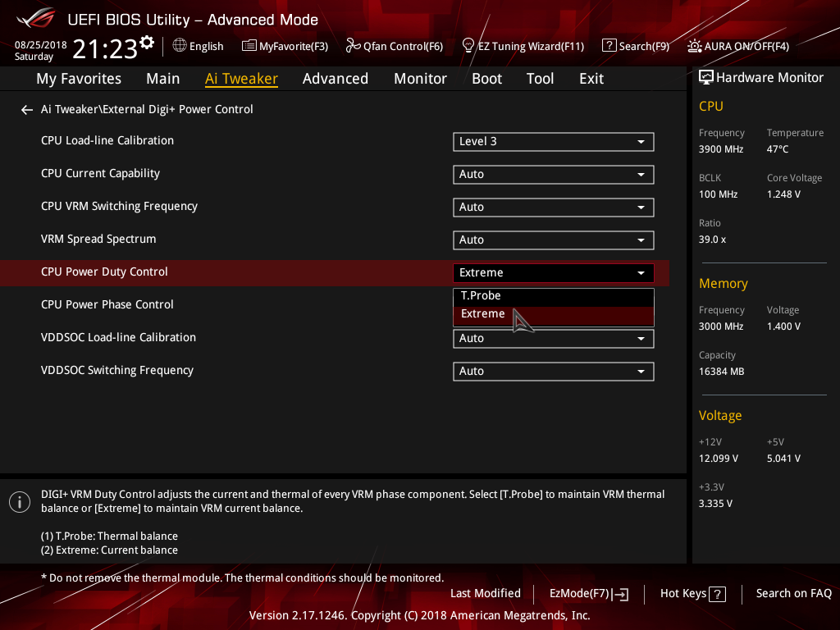Click the ROG logo
The width and height of the screenshot is (840, 630).
[x=36, y=17]
